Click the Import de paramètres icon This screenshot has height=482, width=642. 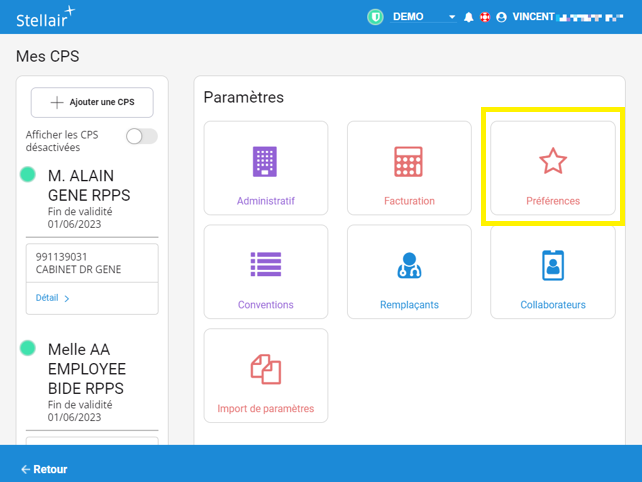265,369
